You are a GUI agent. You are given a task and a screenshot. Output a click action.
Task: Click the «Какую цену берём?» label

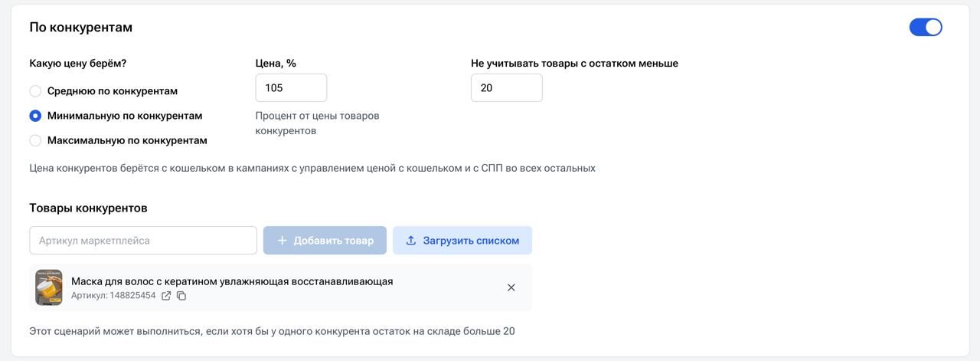(x=78, y=64)
